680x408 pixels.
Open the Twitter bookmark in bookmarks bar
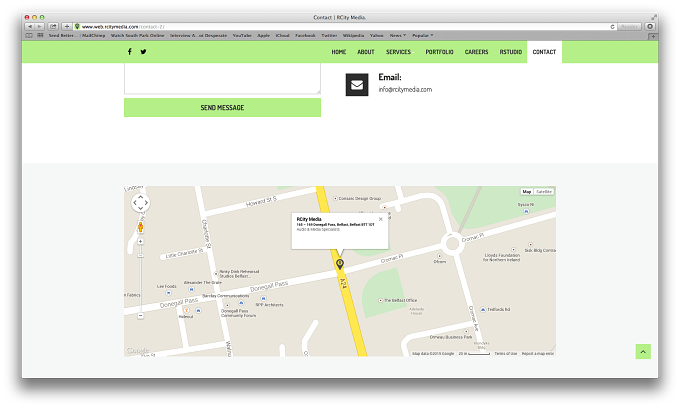point(329,36)
